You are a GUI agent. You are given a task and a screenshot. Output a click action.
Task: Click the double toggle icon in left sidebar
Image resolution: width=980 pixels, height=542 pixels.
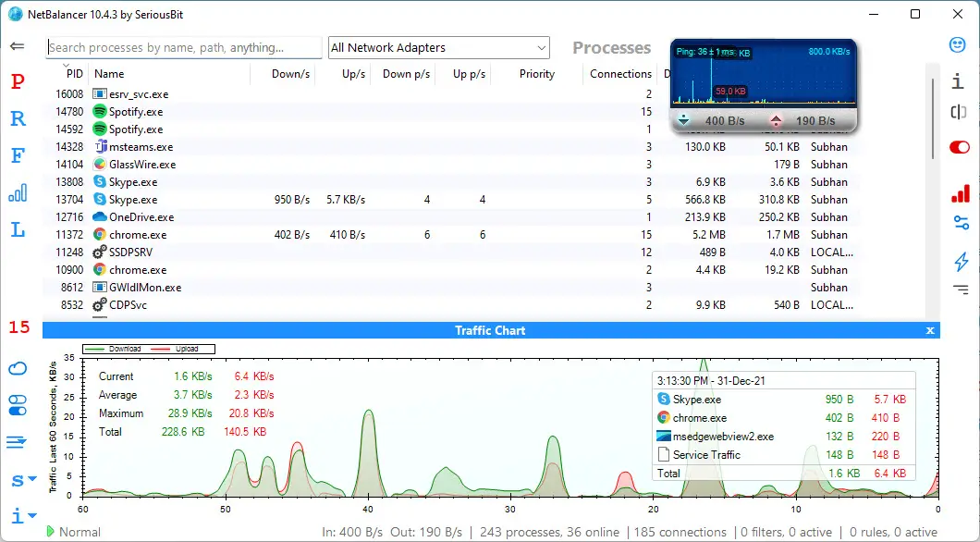click(18, 405)
